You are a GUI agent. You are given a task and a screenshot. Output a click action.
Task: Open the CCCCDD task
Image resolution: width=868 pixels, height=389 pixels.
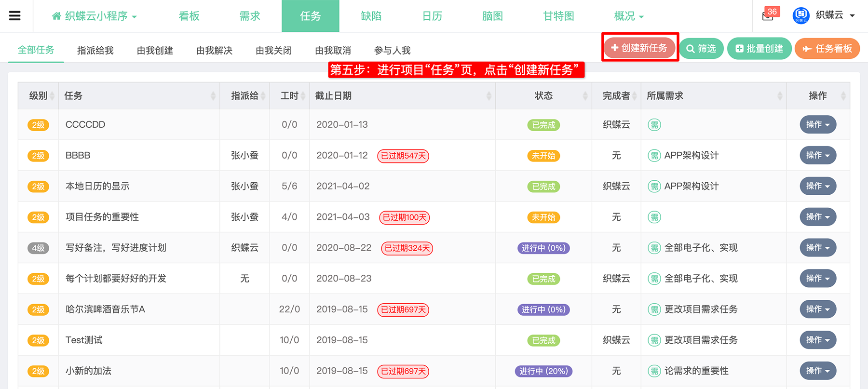tap(85, 125)
